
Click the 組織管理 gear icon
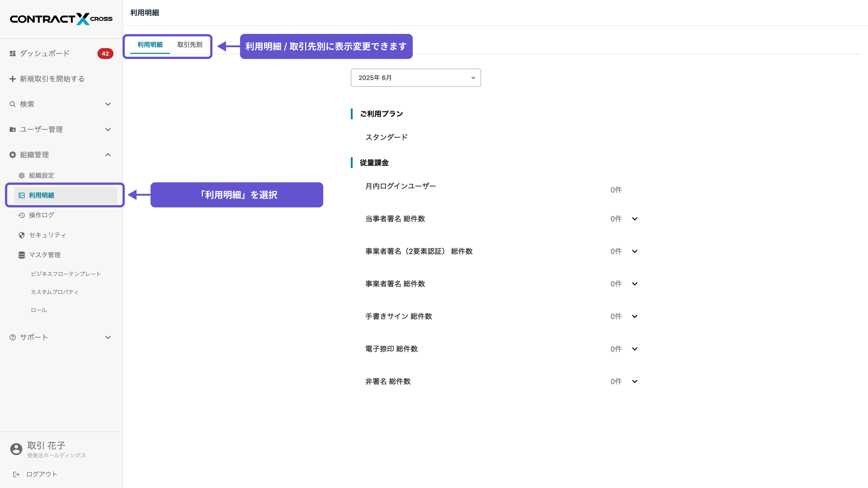click(x=12, y=155)
